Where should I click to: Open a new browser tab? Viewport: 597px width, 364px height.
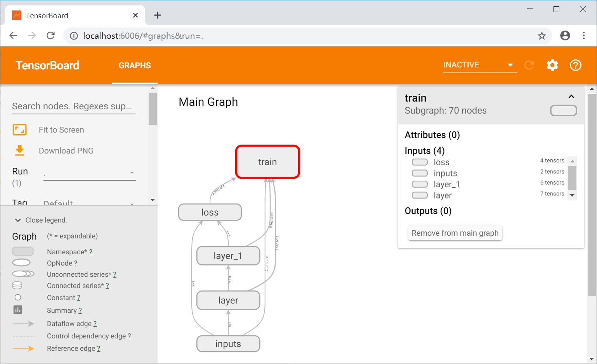point(157,15)
